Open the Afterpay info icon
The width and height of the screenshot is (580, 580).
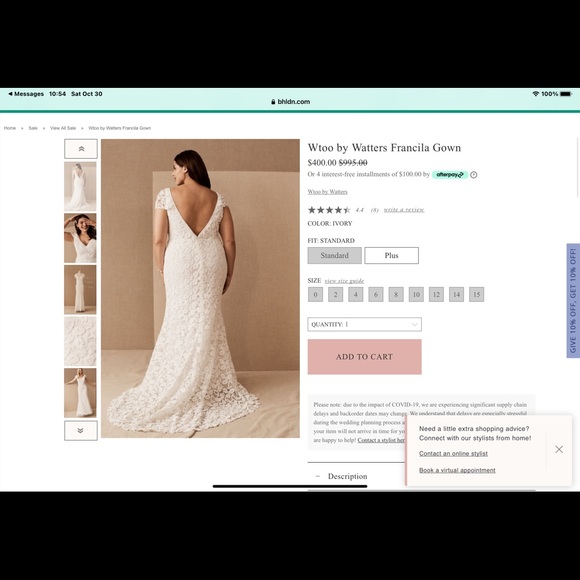coord(473,175)
